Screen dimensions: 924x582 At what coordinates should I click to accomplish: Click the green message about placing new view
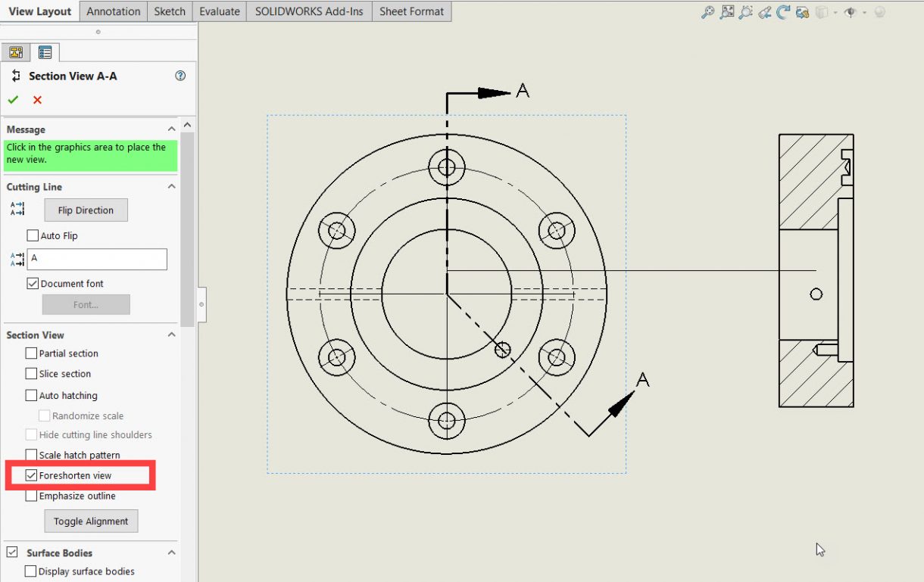(x=90, y=154)
